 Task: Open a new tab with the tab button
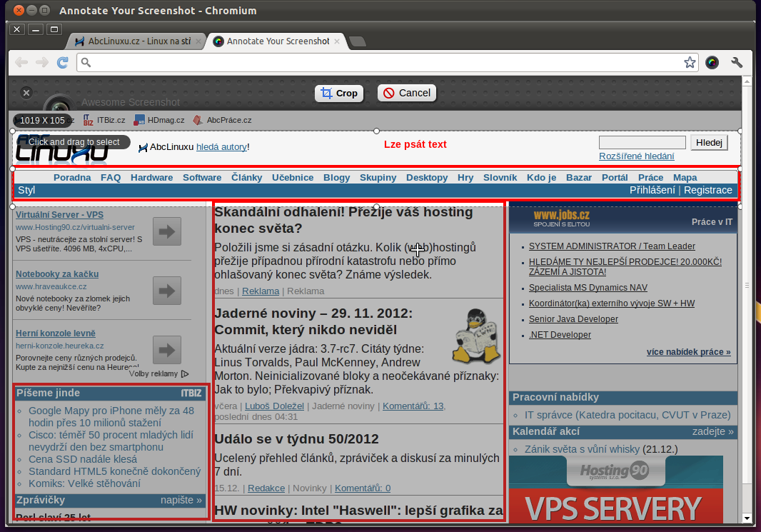[358, 41]
